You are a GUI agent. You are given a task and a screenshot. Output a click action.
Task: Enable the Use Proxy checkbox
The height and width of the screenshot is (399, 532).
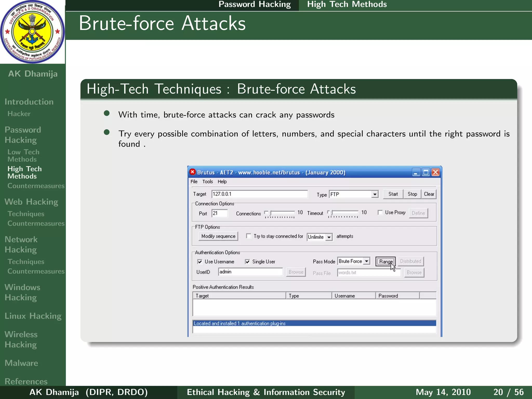coord(380,212)
